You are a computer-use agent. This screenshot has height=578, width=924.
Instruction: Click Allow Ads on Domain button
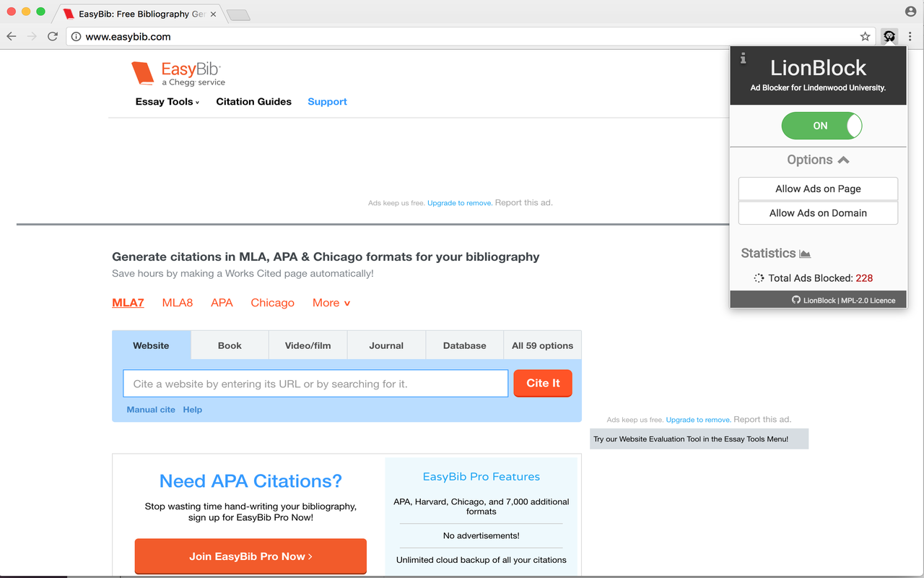click(818, 213)
